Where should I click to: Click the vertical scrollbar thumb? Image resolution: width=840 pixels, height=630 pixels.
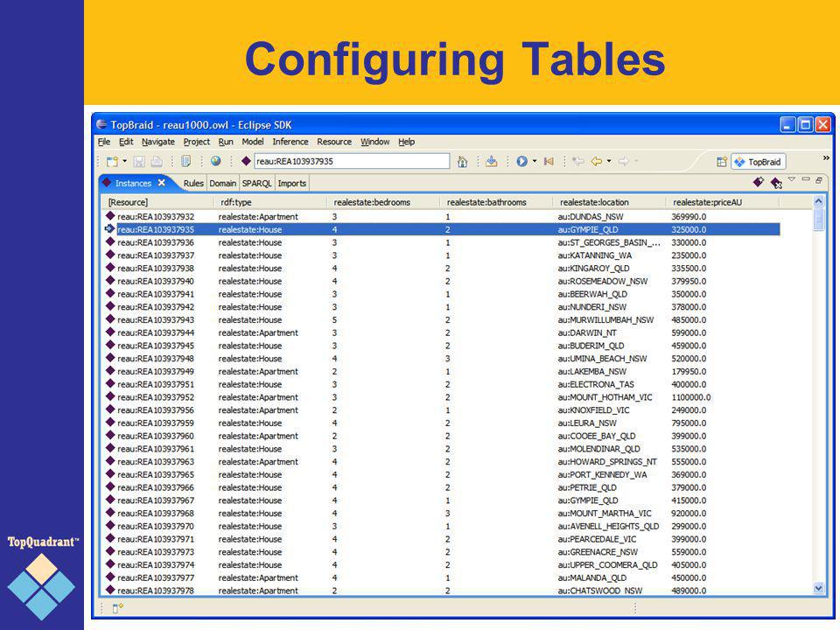[x=819, y=220]
